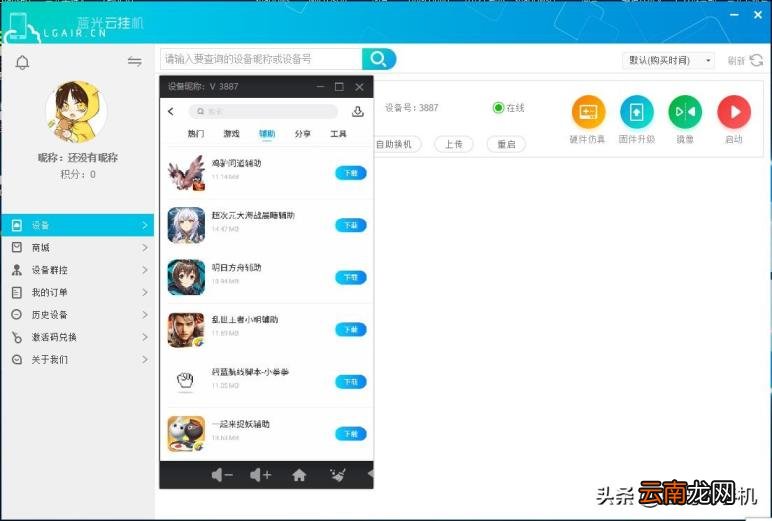The height and width of the screenshot is (521, 772).
Task: Go back with the device window arrow
Action: click(x=171, y=111)
